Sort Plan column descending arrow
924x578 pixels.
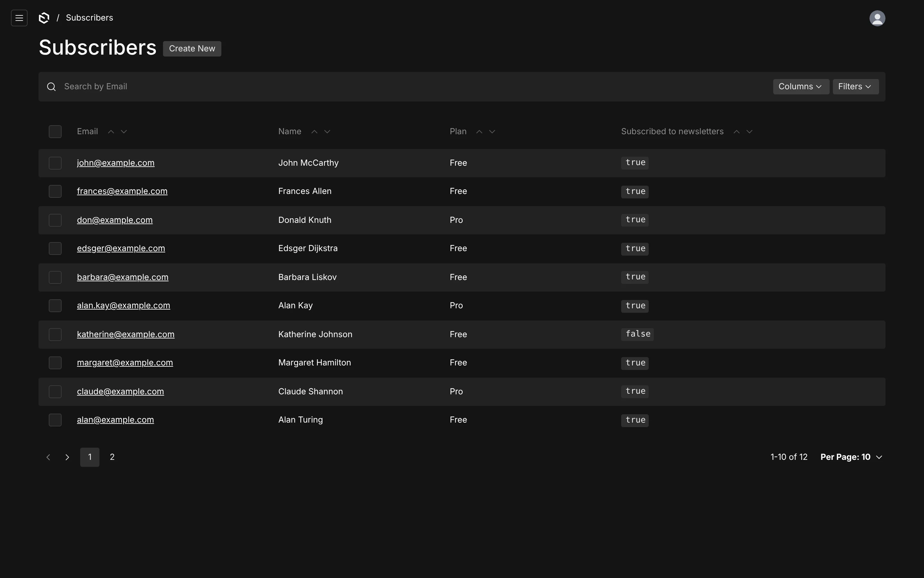click(x=492, y=132)
